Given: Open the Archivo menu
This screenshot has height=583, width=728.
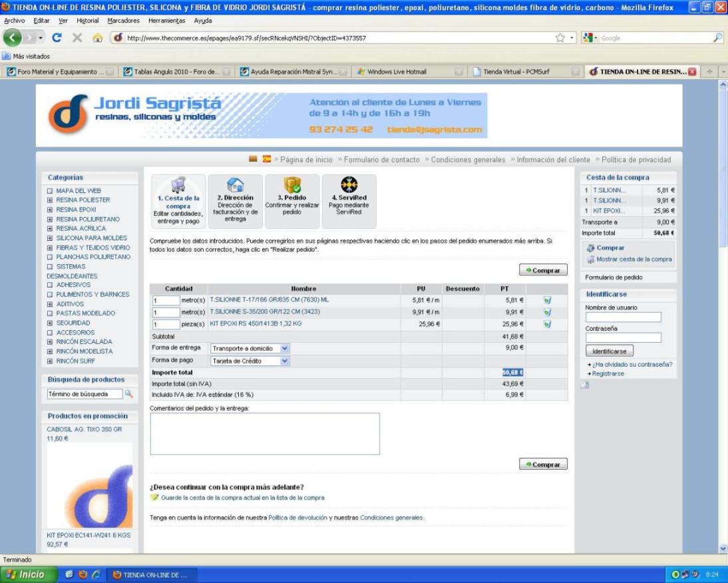Looking at the screenshot, I should (15, 21).
